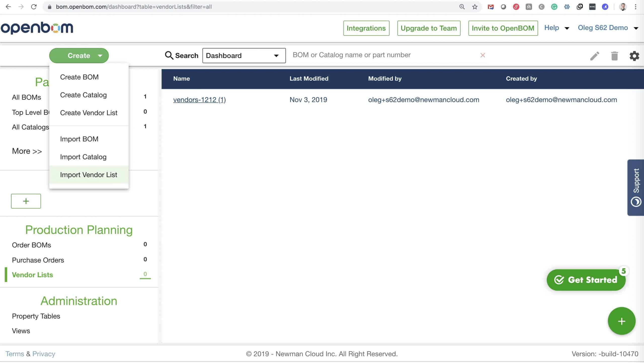The image size is (644, 363).
Task: Open the Support side tab
Action: pos(636,187)
